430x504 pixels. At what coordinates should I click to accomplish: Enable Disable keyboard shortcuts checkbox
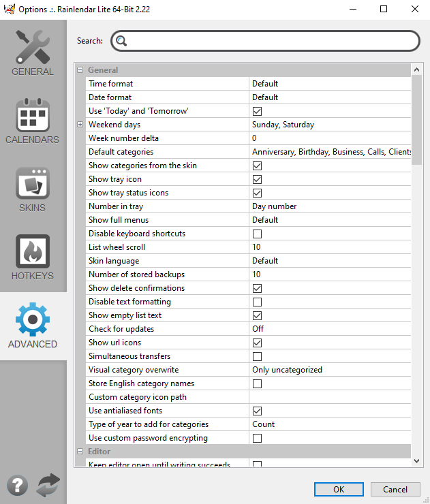[x=258, y=234]
